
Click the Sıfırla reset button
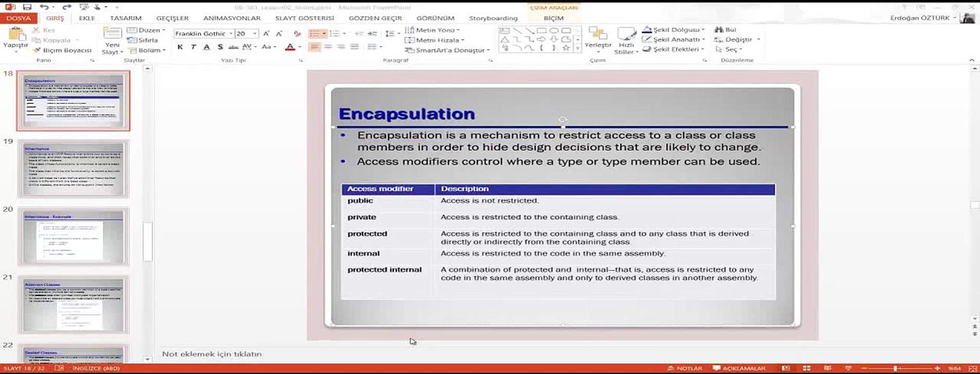coord(143,40)
